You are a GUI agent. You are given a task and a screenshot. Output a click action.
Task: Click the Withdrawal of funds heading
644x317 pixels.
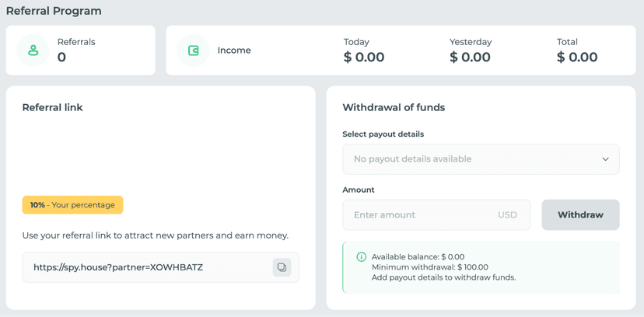click(394, 108)
